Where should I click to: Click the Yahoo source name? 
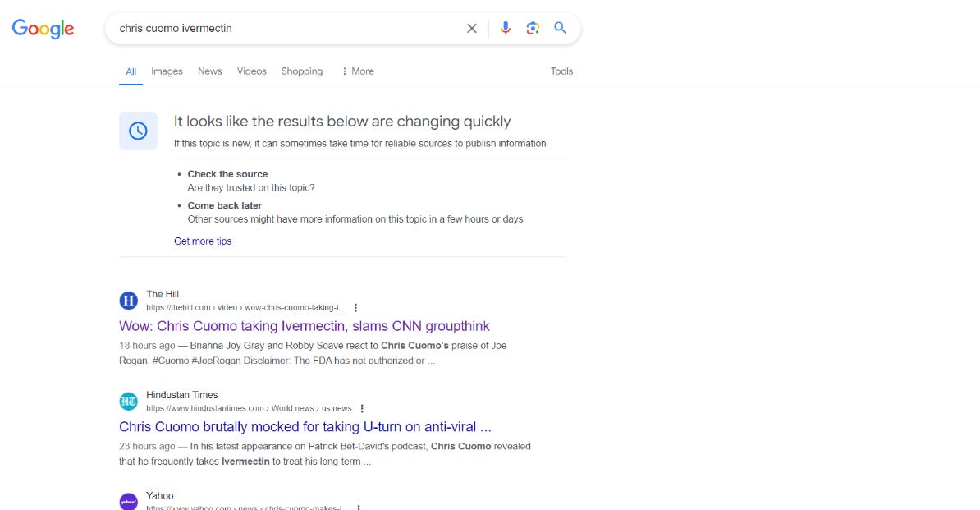point(160,495)
